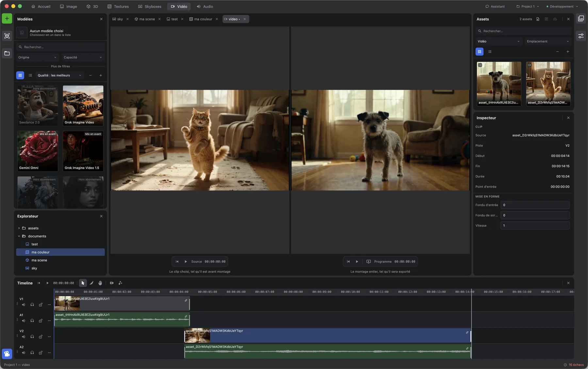Click the blue camera icon at bottom left

7,354
